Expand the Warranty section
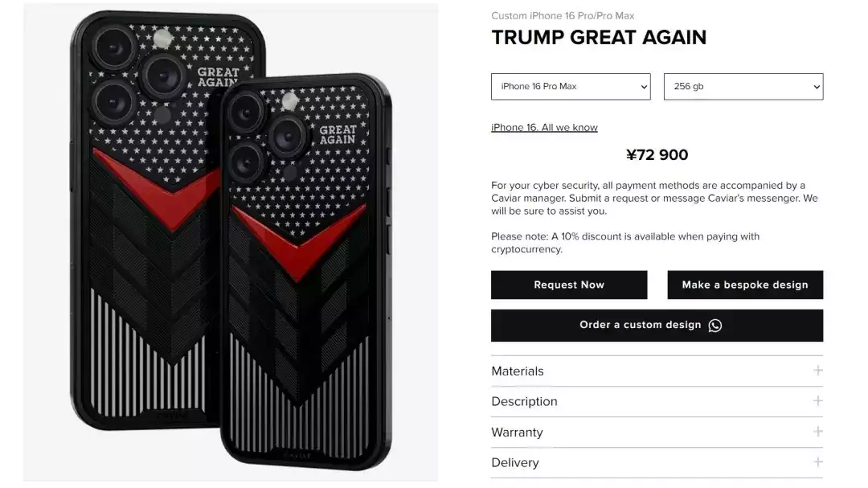This screenshot has width=868, height=488. [x=657, y=432]
